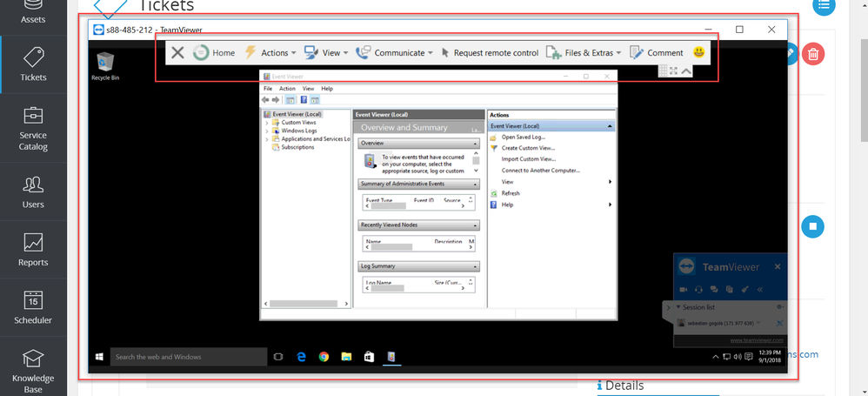Click Create Custom View action link
The image size is (868, 396).
[x=528, y=148]
